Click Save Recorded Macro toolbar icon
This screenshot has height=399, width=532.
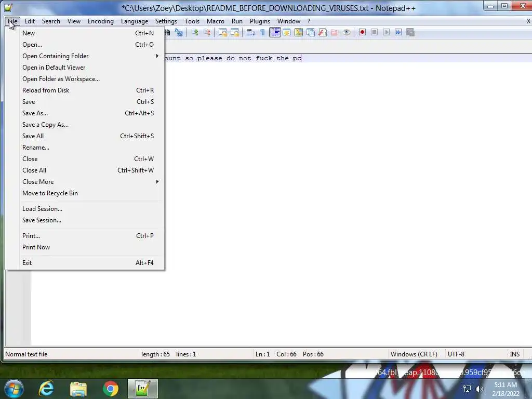pos(410,32)
